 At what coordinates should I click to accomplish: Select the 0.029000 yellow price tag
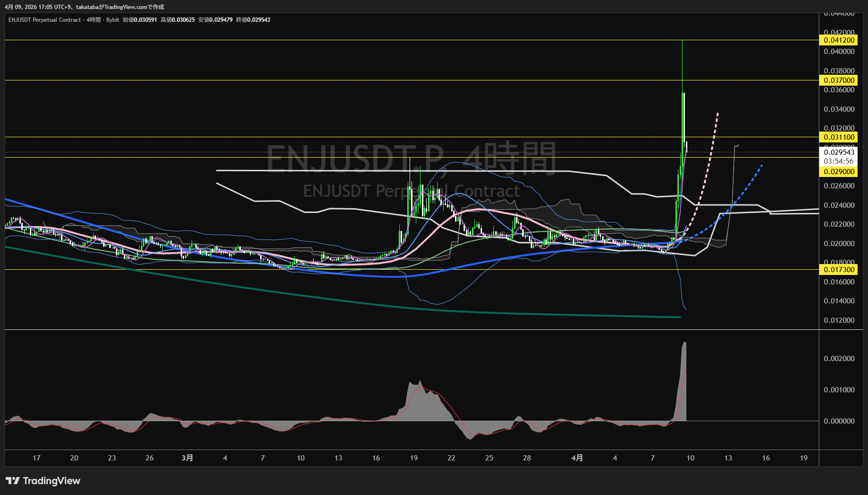[x=839, y=172]
